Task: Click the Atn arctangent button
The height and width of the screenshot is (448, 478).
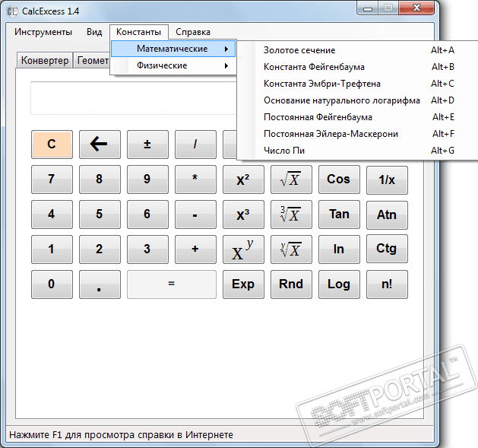Action: point(387,214)
